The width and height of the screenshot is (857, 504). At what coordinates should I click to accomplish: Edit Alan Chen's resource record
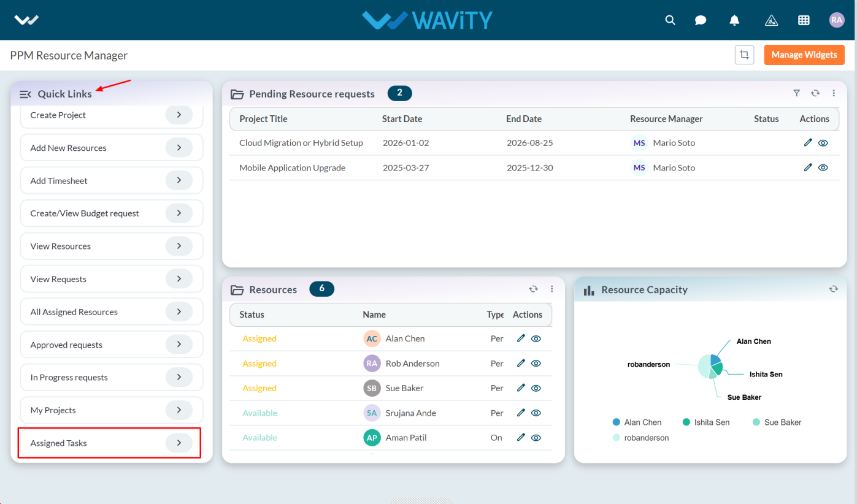pyautogui.click(x=521, y=338)
